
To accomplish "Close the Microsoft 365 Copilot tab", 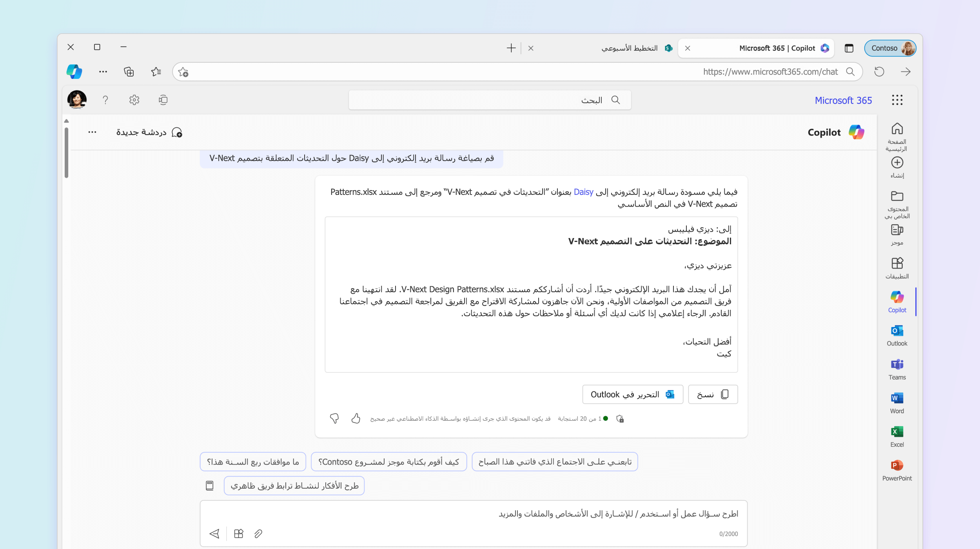I will pyautogui.click(x=688, y=48).
